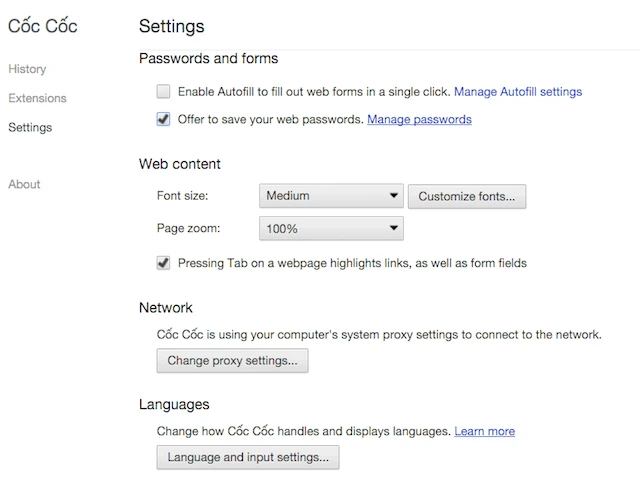Screen dimensions: 640x480
Task: Expand the Page zoom dropdown
Action: [x=331, y=229]
